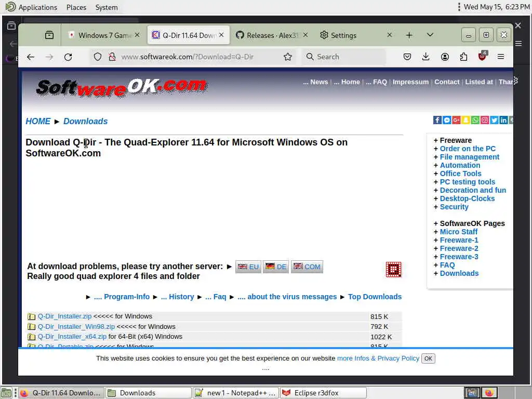Accept cookies with the OK button
Screen dimensions: 532x399
[x=428, y=358]
